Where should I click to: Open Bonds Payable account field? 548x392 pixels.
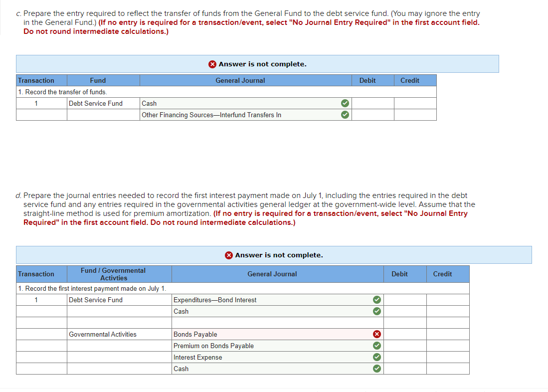click(x=278, y=334)
